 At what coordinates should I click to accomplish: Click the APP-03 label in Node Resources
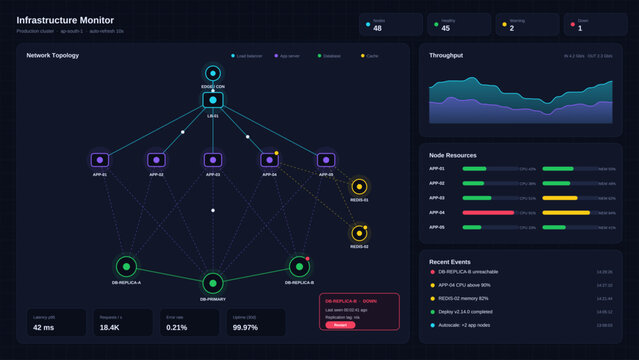(436, 198)
